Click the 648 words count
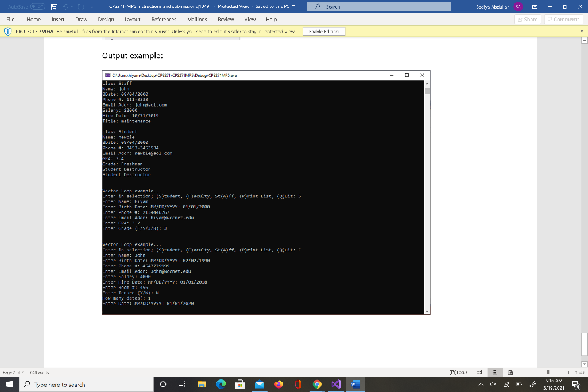 pyautogui.click(x=40, y=372)
